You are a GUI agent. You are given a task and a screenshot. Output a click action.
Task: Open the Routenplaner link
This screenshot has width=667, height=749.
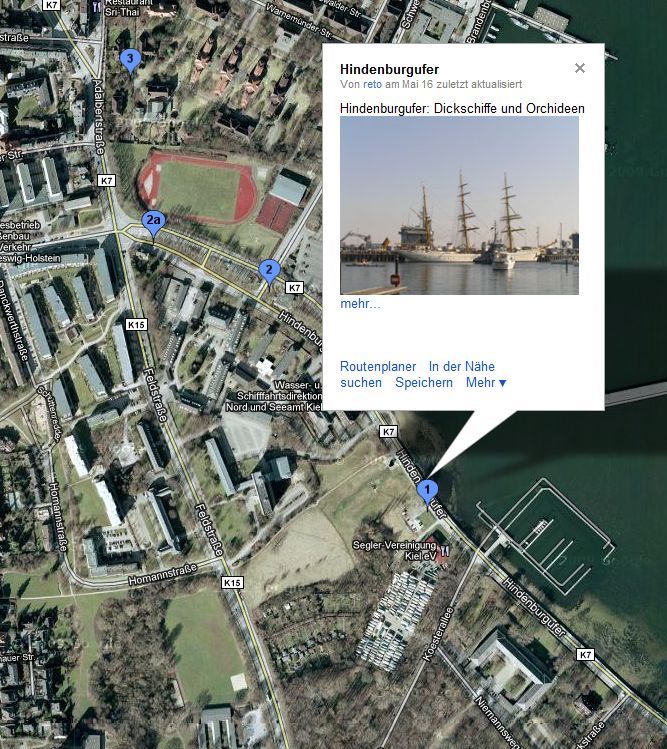tap(378, 366)
